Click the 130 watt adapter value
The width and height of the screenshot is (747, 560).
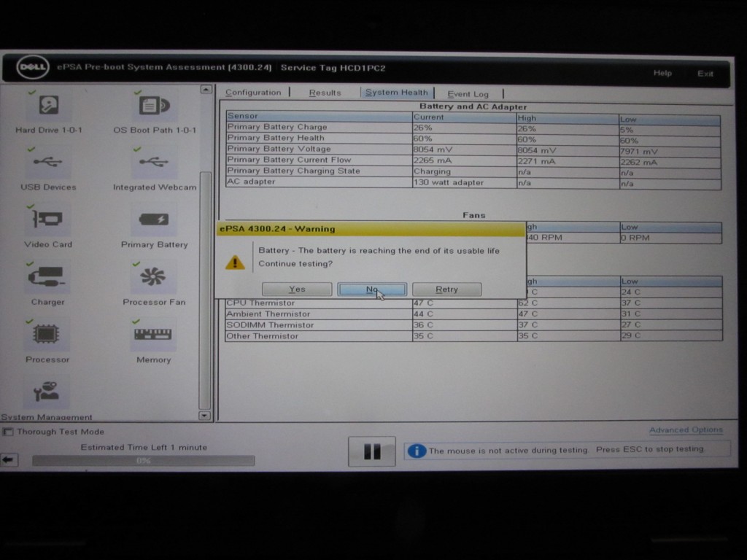tap(449, 182)
